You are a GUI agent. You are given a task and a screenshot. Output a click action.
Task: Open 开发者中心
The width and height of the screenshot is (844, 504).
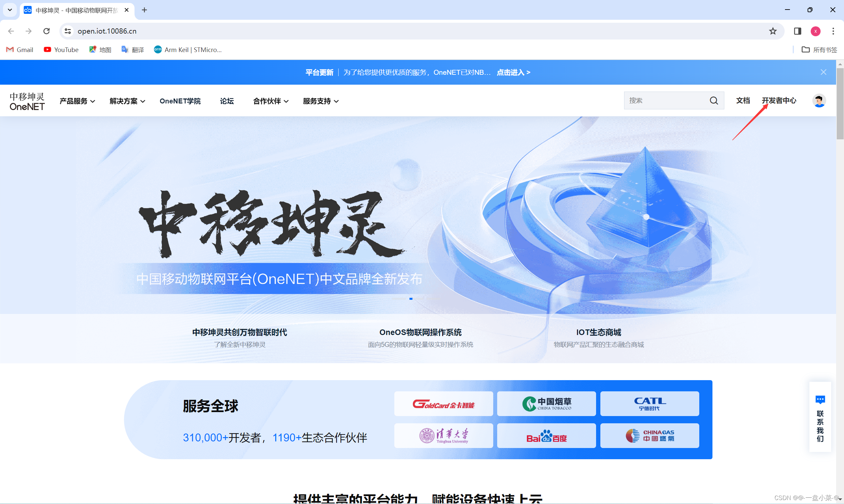[x=779, y=100]
